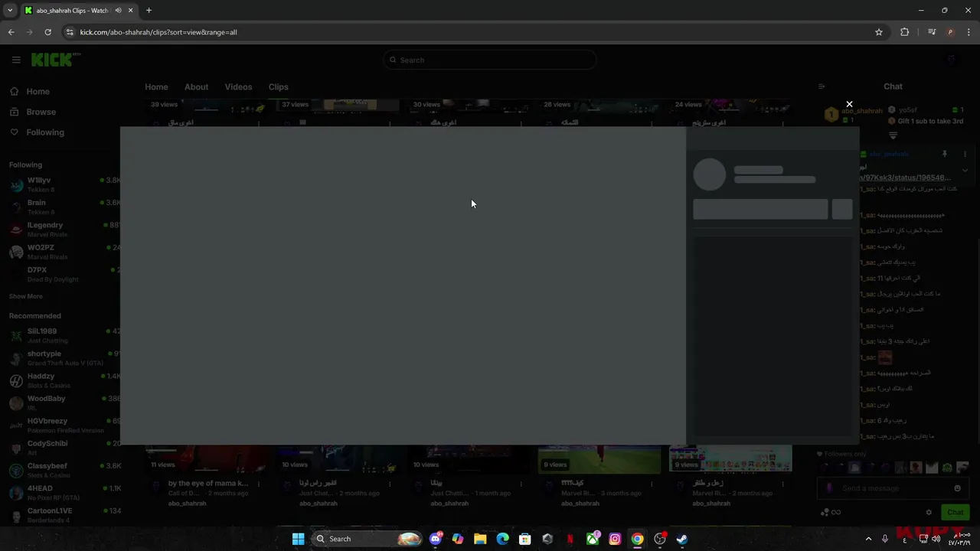Open the pinned 97Ksk3 status link

(x=905, y=178)
